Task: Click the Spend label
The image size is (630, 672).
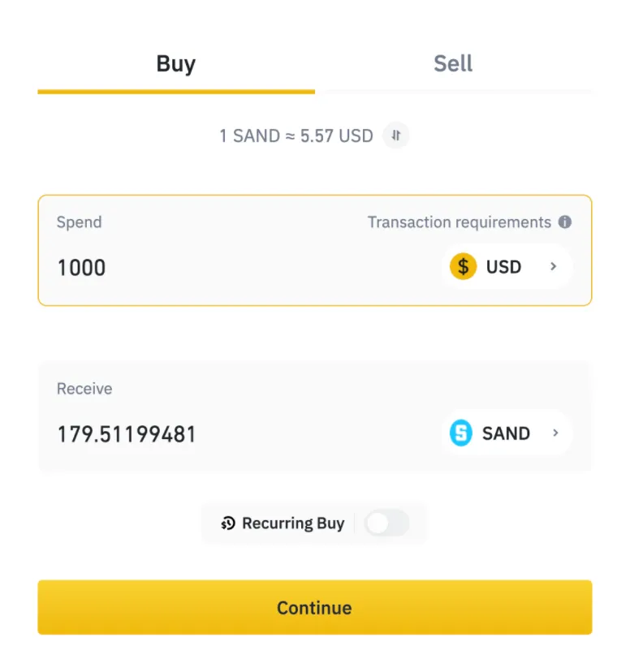Action: point(80,222)
